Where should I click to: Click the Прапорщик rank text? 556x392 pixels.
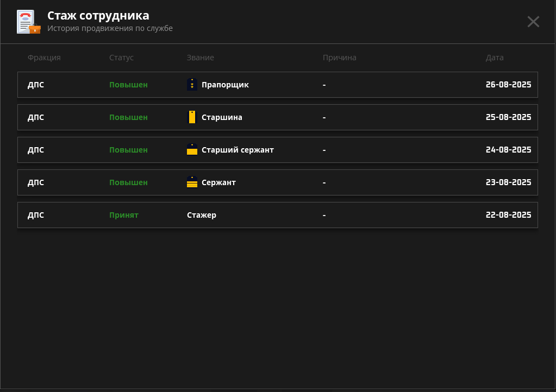(225, 85)
